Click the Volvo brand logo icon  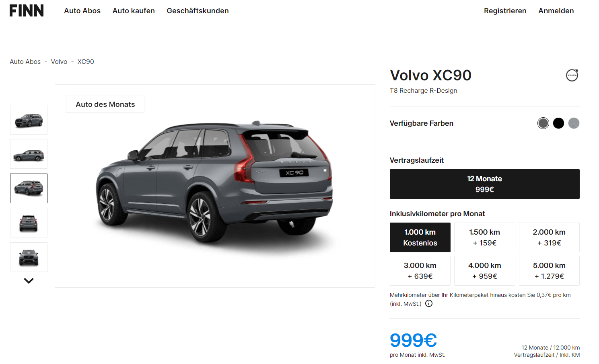572,75
